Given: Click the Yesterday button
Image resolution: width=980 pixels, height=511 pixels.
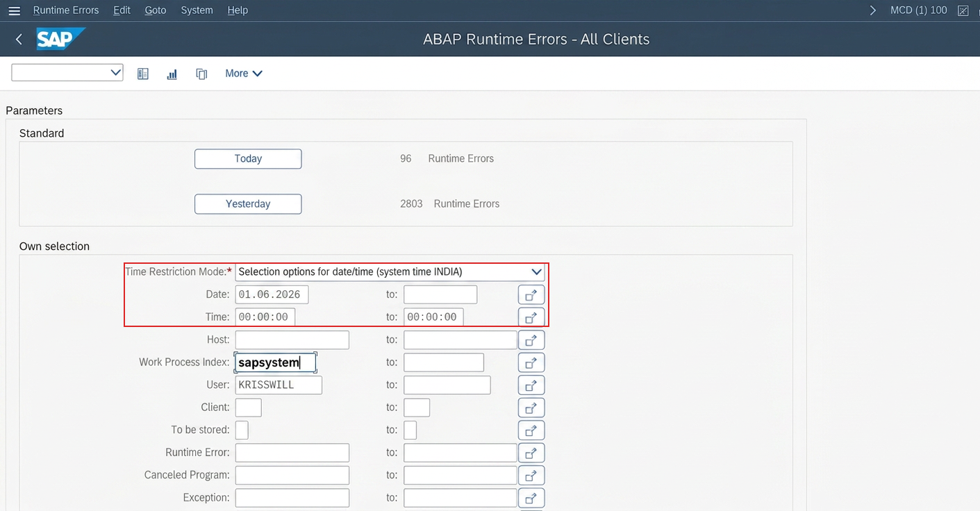Looking at the screenshot, I should 248,204.
